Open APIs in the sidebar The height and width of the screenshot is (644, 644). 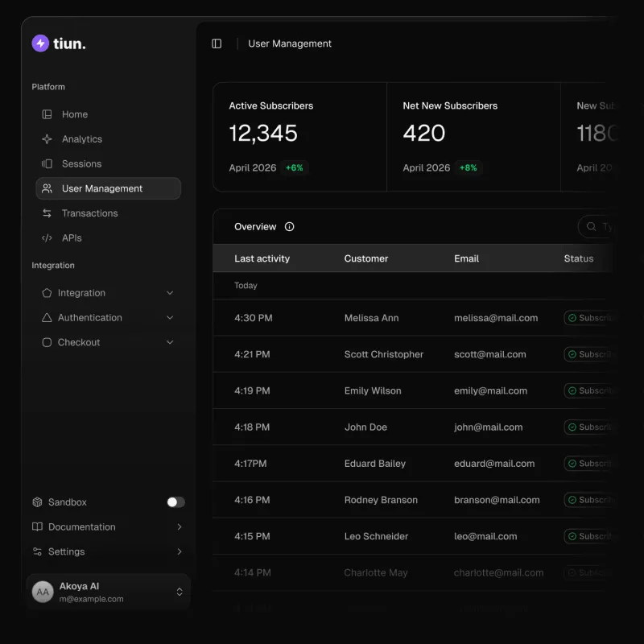coord(109,237)
